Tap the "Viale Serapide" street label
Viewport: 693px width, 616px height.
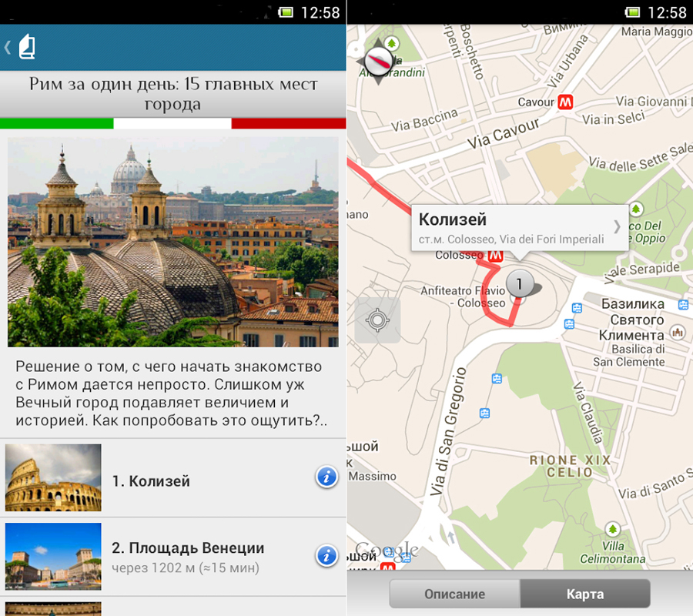[x=641, y=273]
